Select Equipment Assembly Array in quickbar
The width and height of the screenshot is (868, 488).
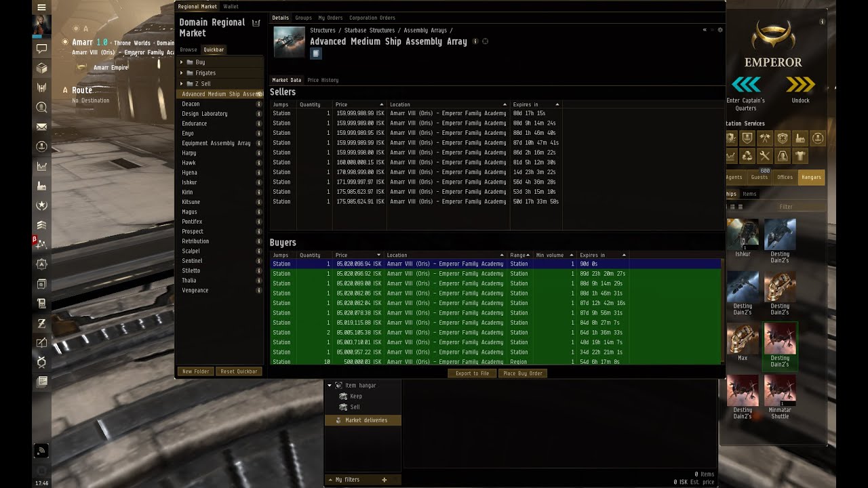pos(216,144)
